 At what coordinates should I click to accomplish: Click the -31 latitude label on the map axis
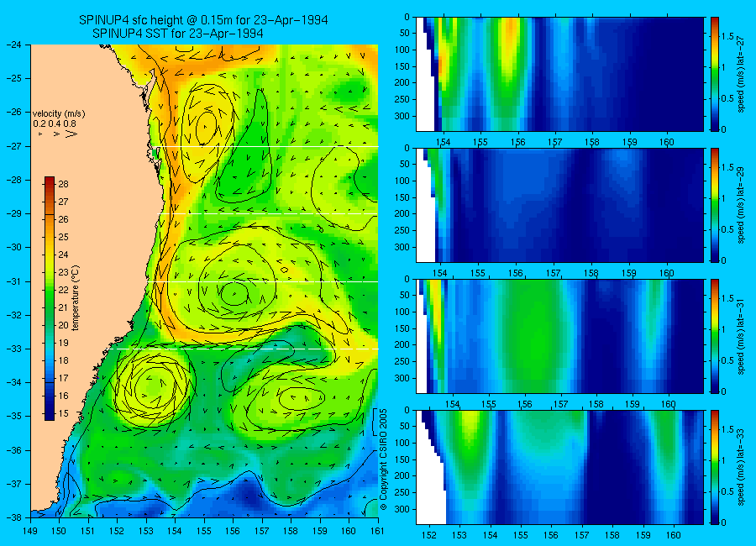pyautogui.click(x=14, y=281)
